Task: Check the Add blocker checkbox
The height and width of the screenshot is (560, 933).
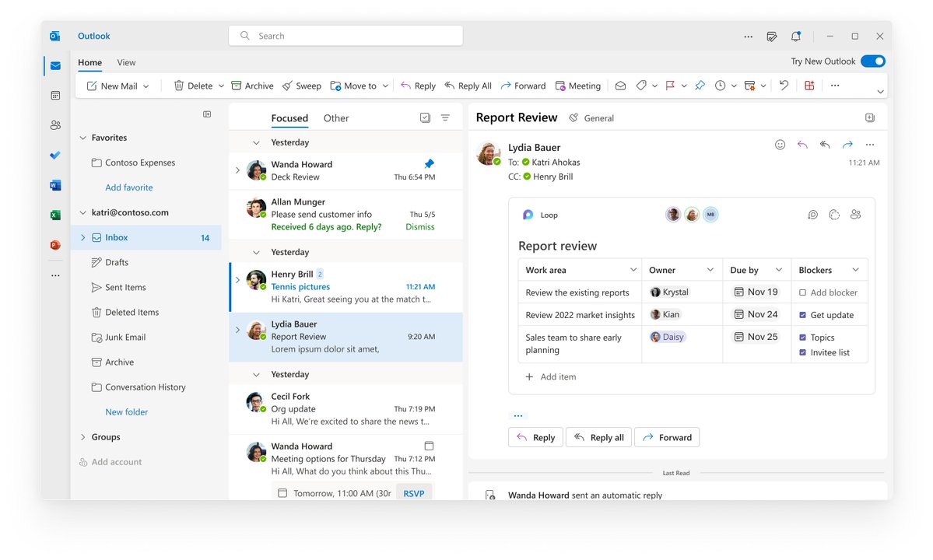Action: (x=803, y=292)
